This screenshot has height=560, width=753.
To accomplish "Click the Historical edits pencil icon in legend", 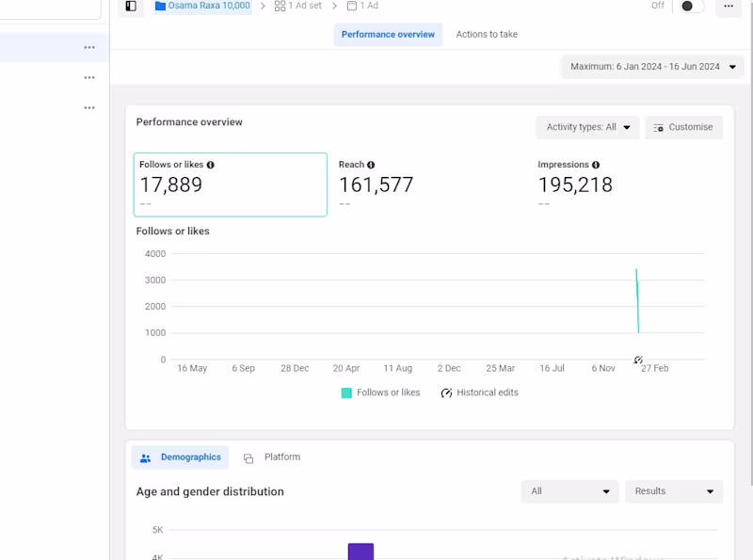I will pyautogui.click(x=446, y=392).
